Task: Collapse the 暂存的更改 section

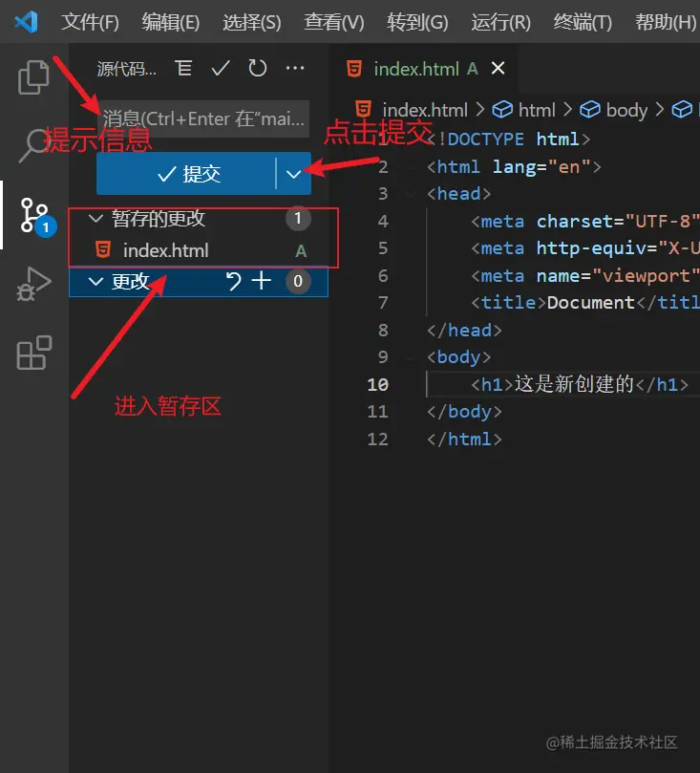Action: (x=95, y=218)
